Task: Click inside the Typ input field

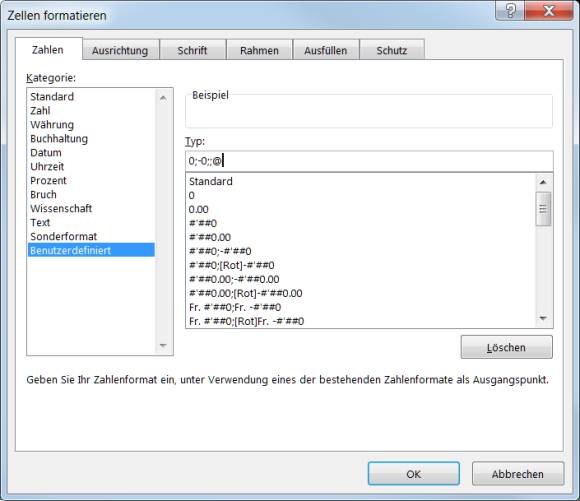Action: 369,161
